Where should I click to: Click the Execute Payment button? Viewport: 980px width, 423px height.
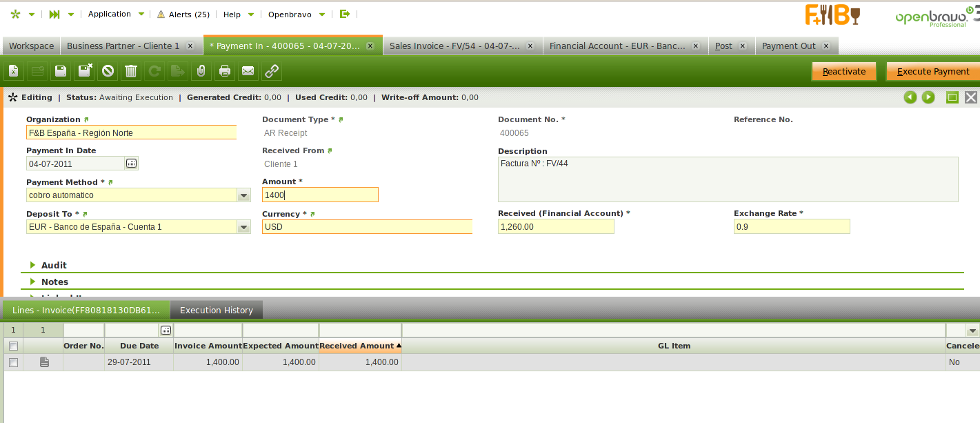(933, 71)
